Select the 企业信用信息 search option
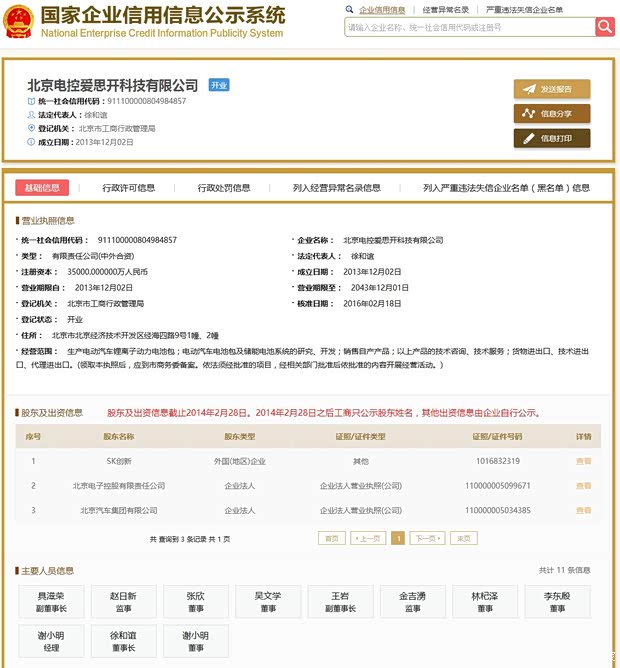This screenshot has height=668, width=620. coord(381,9)
